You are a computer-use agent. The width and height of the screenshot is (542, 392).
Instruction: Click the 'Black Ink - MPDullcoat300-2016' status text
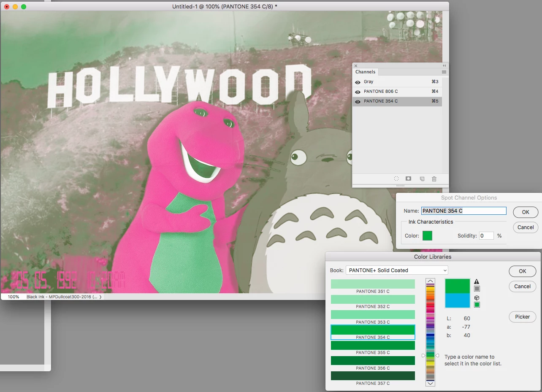tap(62, 297)
